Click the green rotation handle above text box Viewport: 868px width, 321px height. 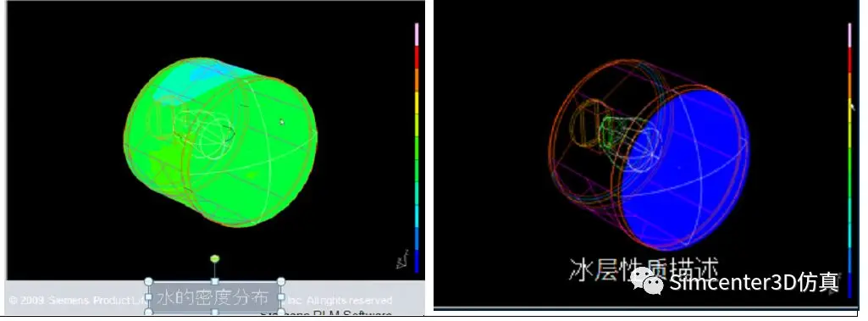pos(215,258)
